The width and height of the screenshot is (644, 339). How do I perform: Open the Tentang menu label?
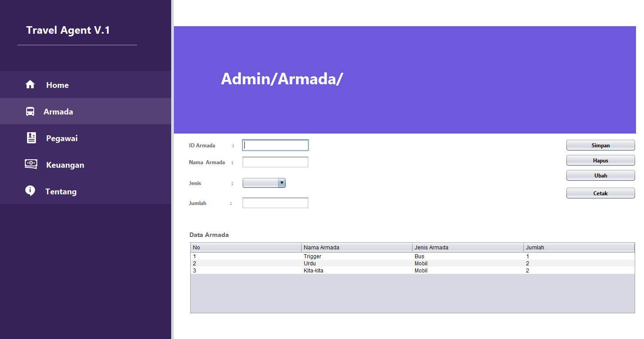[x=61, y=192]
